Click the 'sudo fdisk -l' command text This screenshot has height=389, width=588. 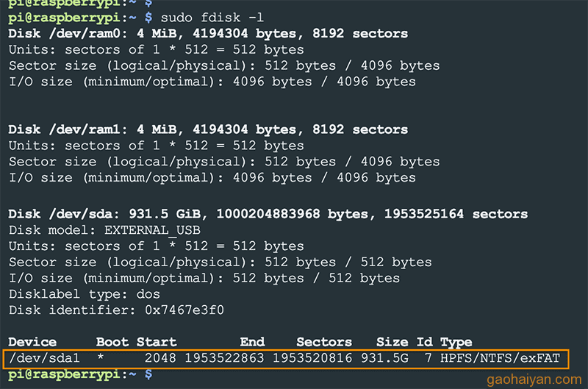(212, 18)
